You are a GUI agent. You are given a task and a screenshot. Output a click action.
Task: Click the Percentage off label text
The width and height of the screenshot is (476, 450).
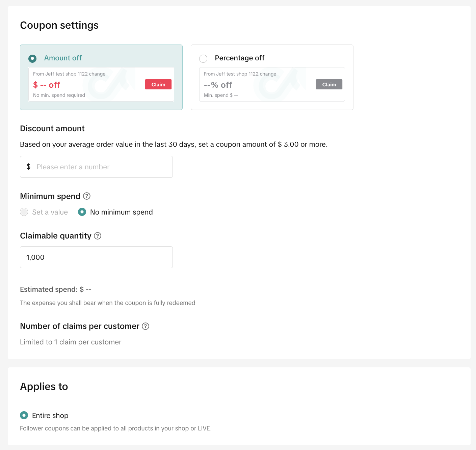pos(239,58)
